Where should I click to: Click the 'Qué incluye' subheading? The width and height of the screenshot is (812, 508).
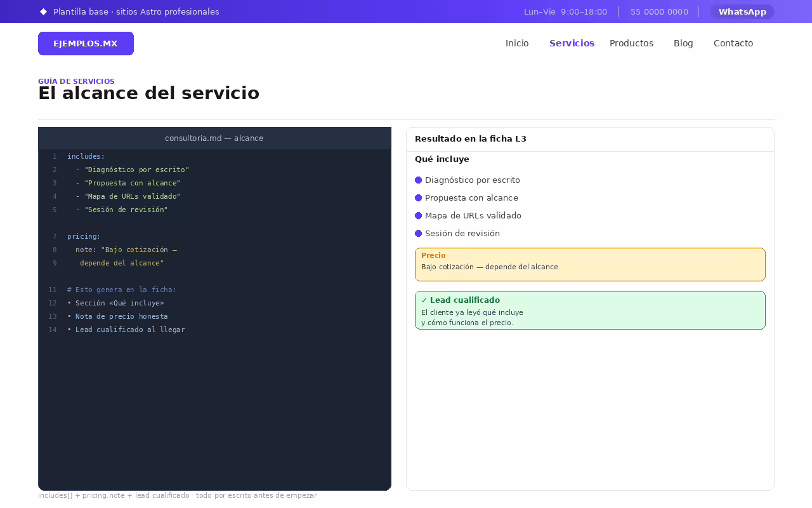[x=442, y=159]
